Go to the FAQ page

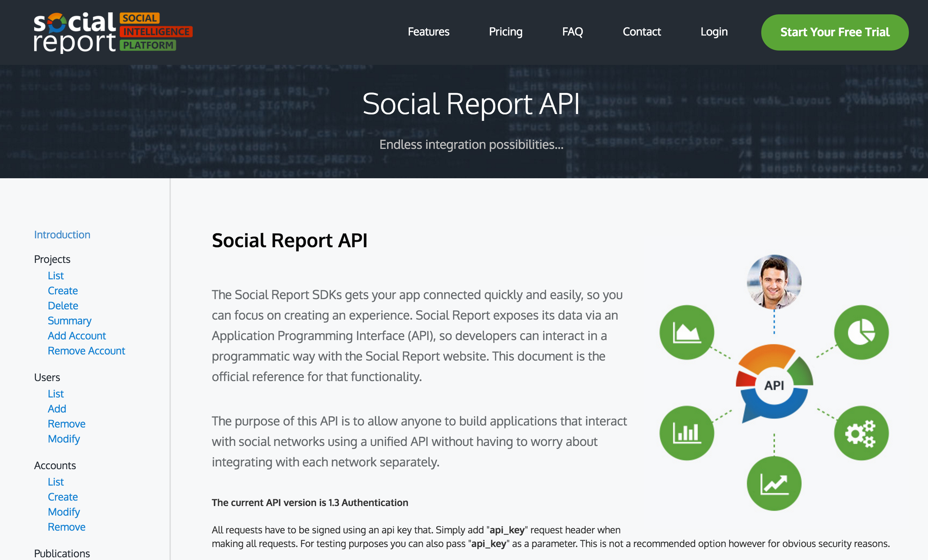(x=572, y=32)
